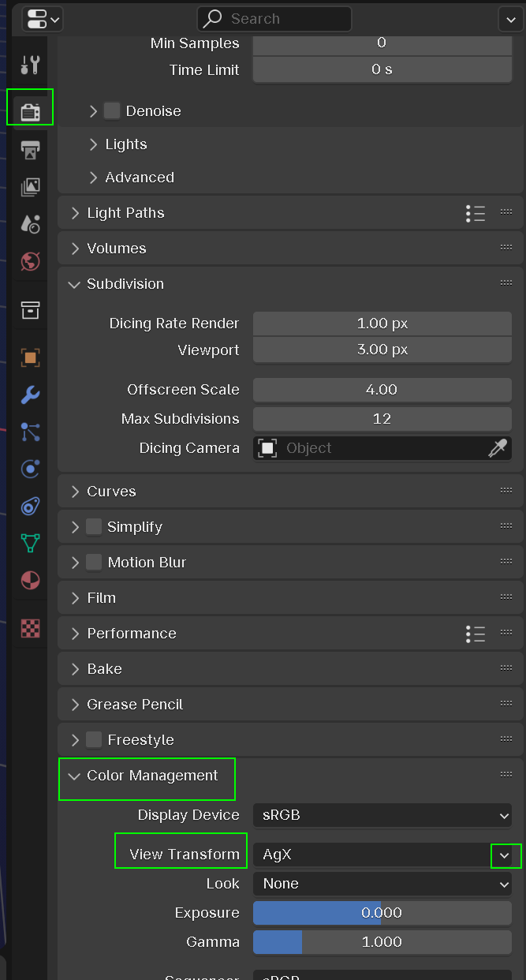Open the Modifiers wrench tab
Image resolution: width=526 pixels, height=980 pixels.
click(x=30, y=395)
